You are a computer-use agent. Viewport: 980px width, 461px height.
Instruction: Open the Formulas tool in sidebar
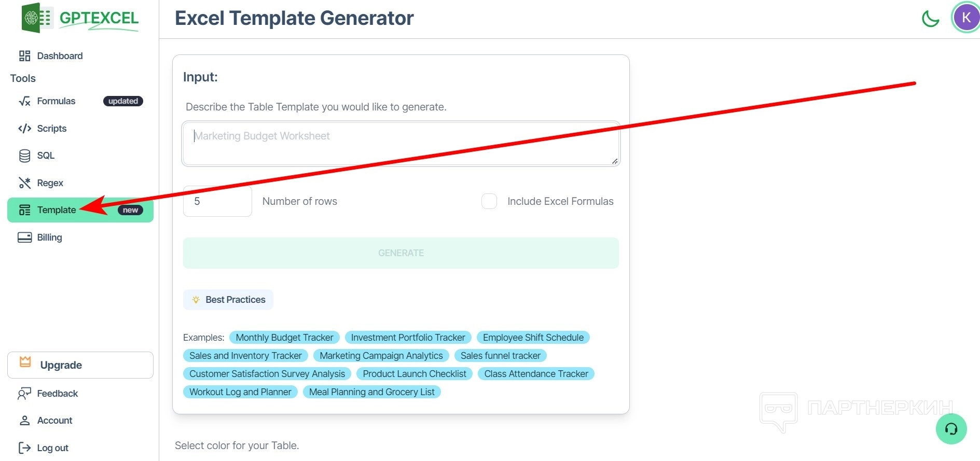[56, 101]
